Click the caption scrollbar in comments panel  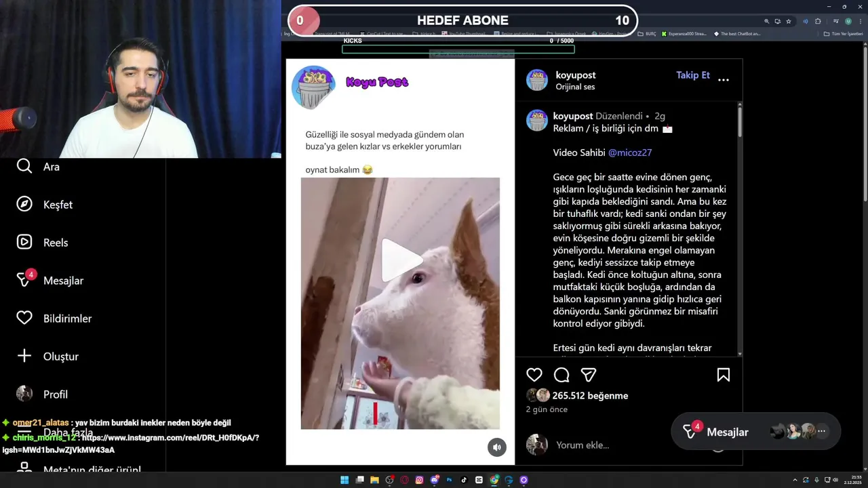click(x=739, y=122)
